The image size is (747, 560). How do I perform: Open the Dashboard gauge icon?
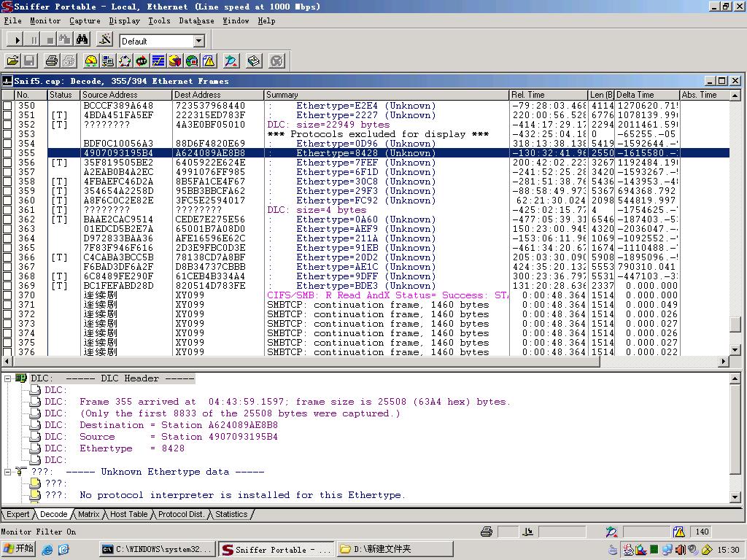pyautogui.click(x=90, y=61)
